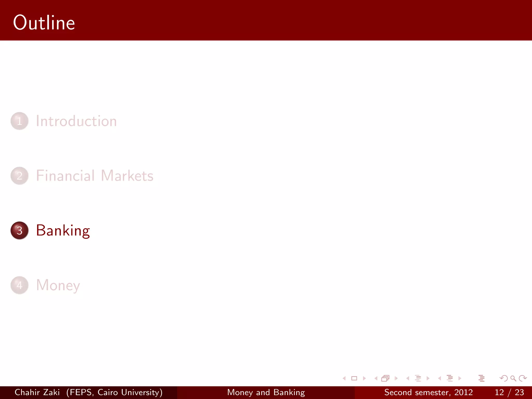
Task: Click the numbered ball 4 bullet
Action: [19, 285]
